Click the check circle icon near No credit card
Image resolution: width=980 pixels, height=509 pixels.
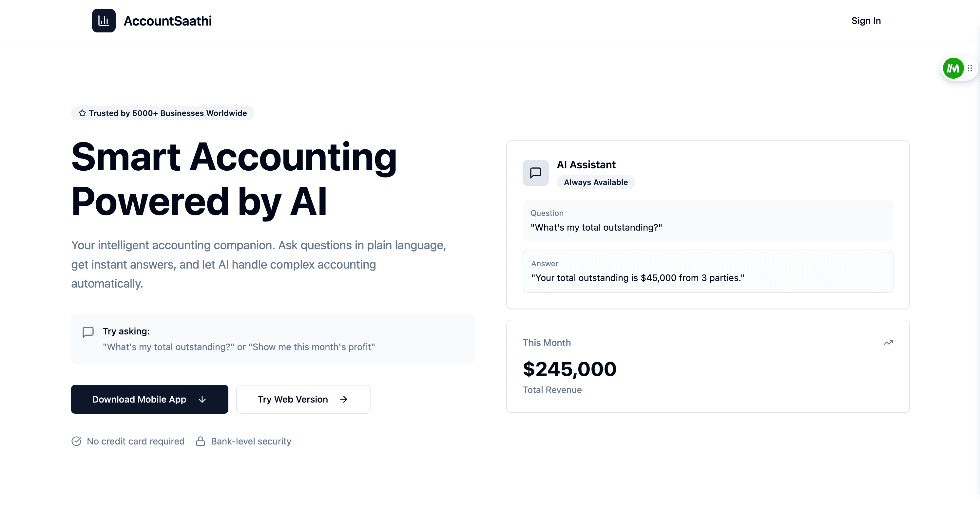(76, 441)
